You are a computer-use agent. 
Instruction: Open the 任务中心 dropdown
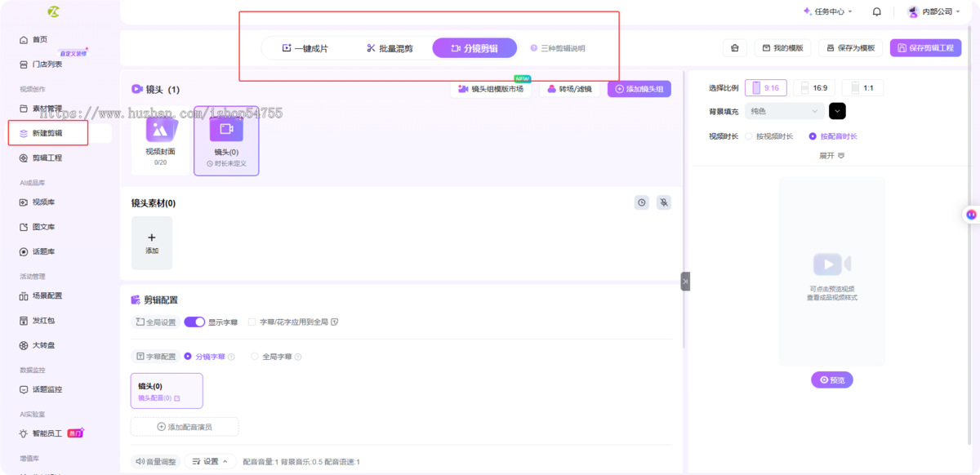[827, 11]
